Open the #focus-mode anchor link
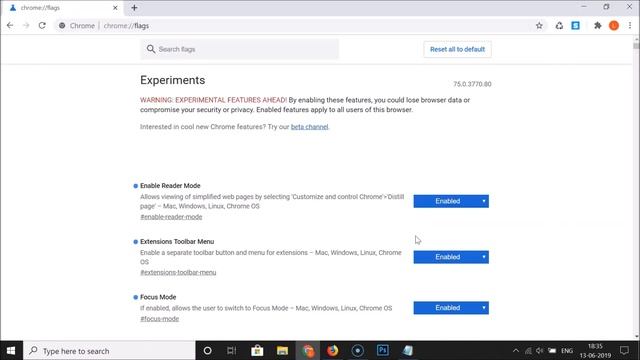 click(x=160, y=319)
